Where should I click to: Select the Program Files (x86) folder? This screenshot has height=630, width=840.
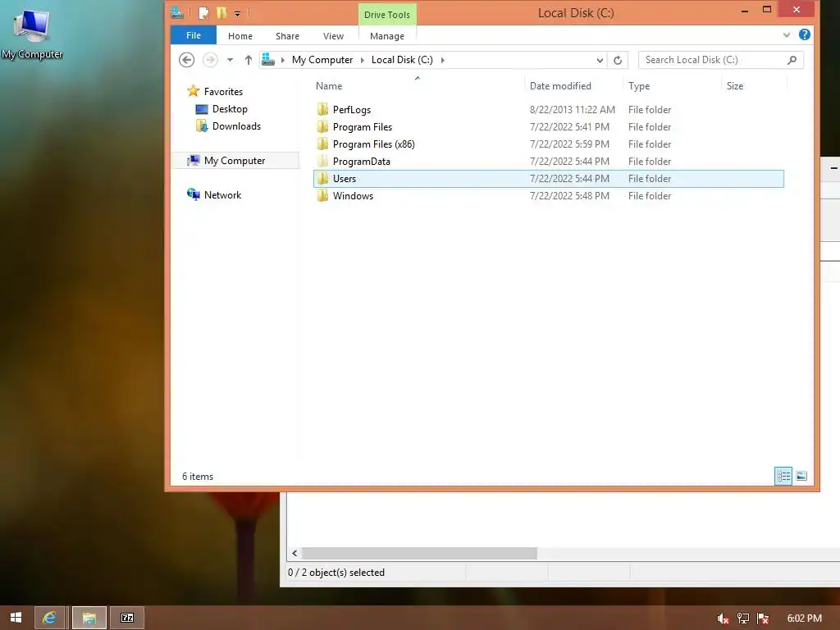click(x=549, y=144)
